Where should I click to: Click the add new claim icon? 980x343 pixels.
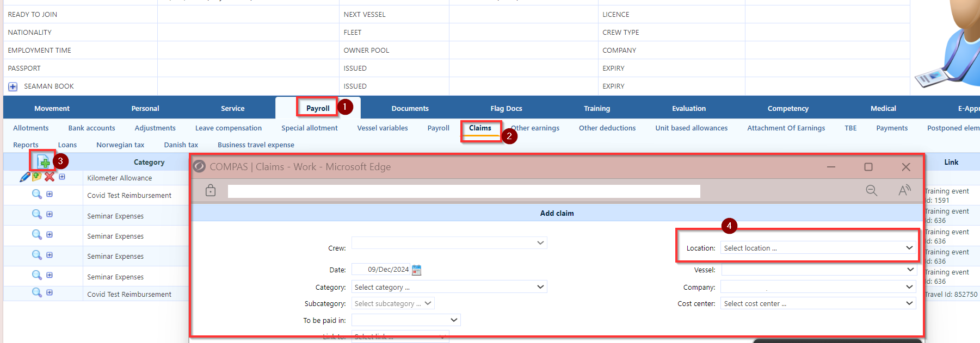click(44, 161)
